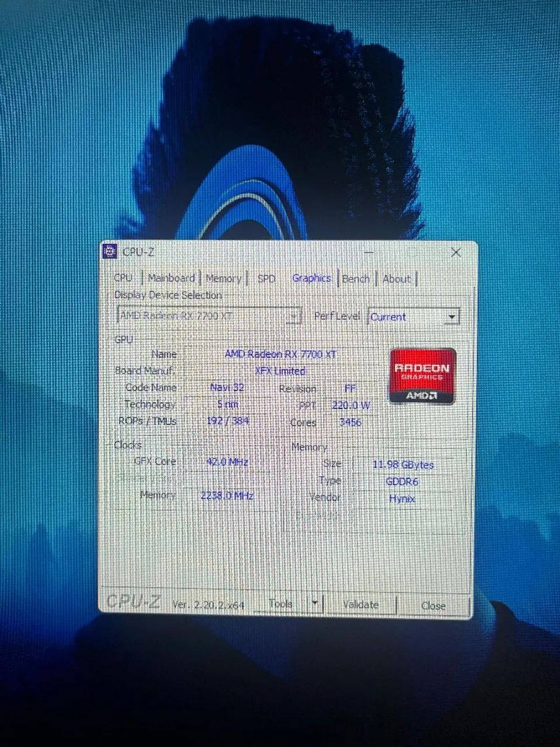The width and height of the screenshot is (560, 747).
Task: Open the Tools dropdown arrow
Action: coord(314,603)
